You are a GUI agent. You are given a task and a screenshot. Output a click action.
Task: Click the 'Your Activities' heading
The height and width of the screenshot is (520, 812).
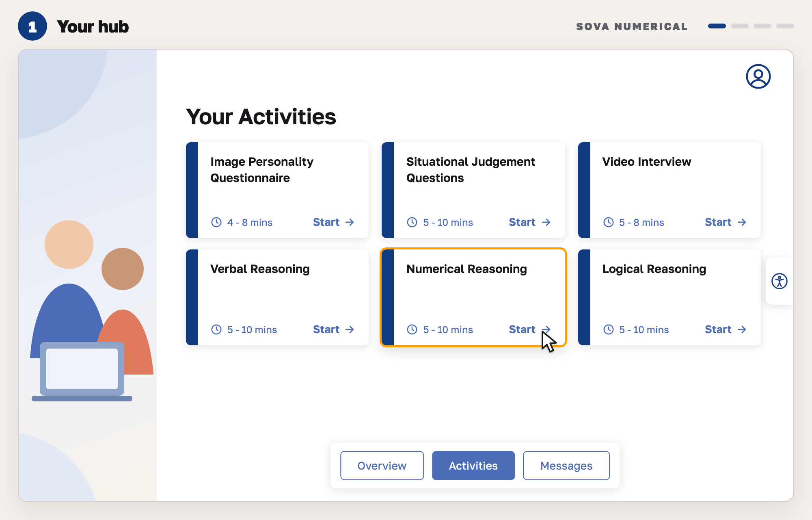tap(261, 117)
